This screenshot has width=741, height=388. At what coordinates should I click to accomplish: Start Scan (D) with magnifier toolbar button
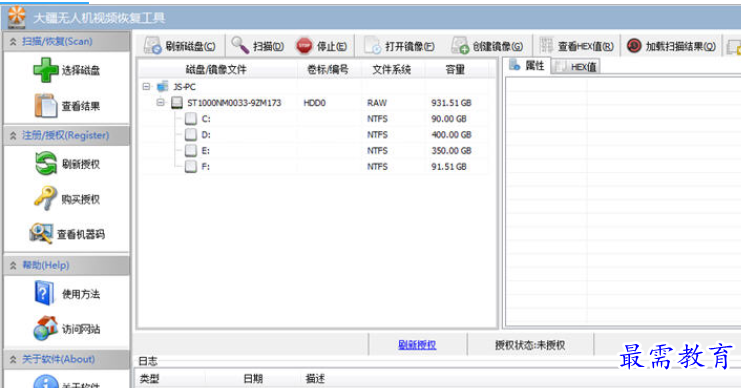258,46
